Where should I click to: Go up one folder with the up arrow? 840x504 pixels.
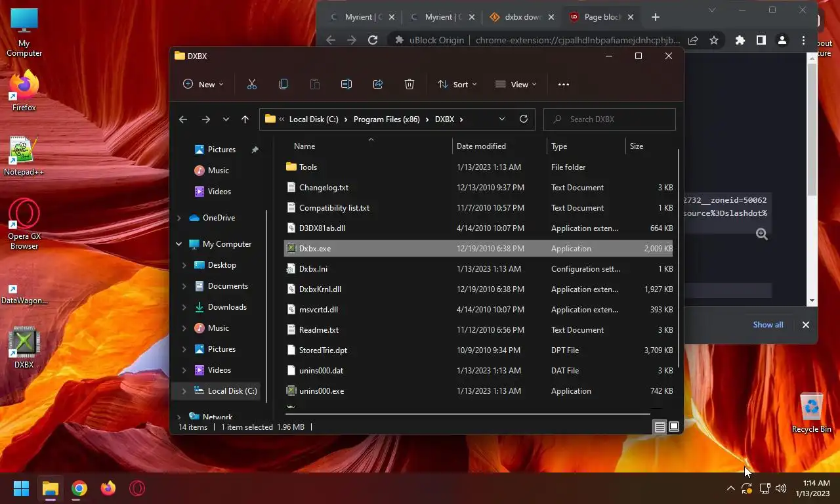[245, 119]
